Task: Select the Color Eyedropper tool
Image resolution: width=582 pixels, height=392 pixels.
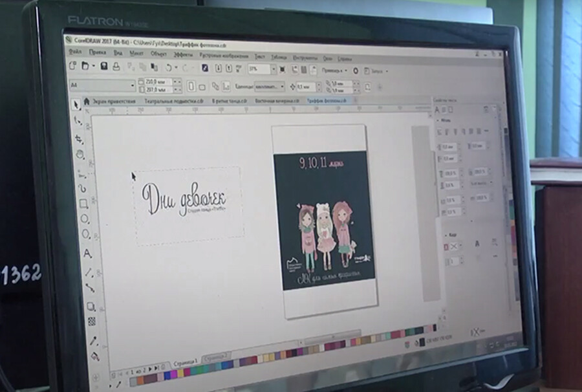Action: [x=94, y=340]
